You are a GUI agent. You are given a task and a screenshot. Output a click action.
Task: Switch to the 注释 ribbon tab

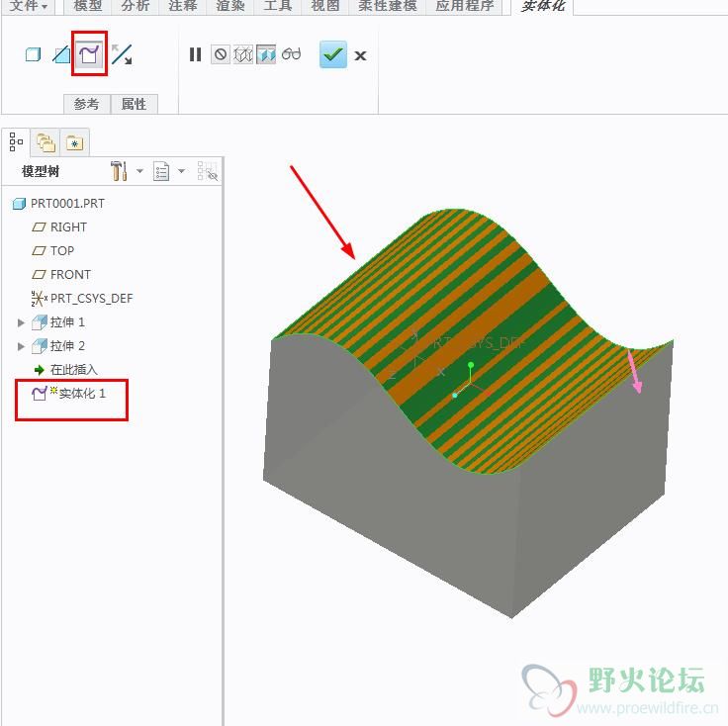tap(182, 7)
